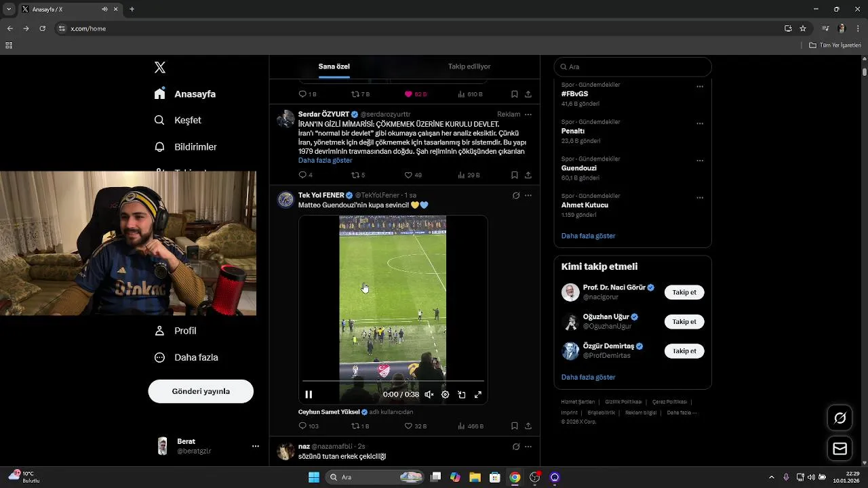View analytics of the Serdar ÖZYURT post

469,175
